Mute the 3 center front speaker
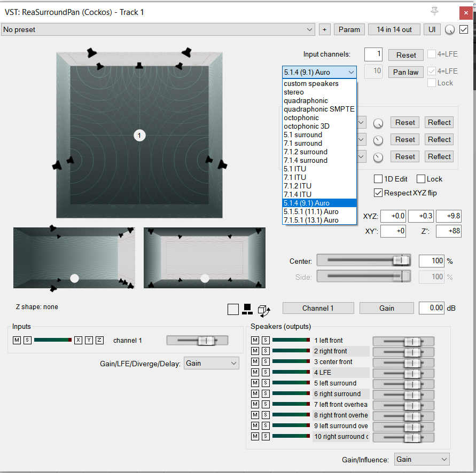The height and width of the screenshot is (473, 476). tap(255, 361)
